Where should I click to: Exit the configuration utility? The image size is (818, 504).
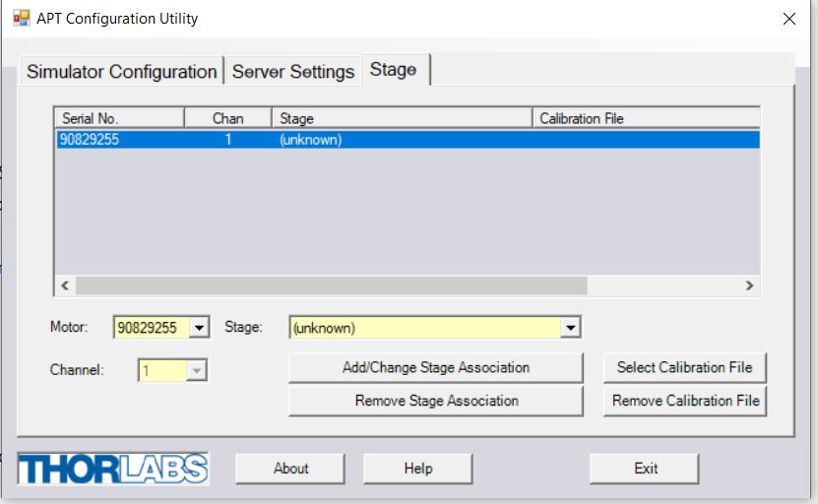645,469
